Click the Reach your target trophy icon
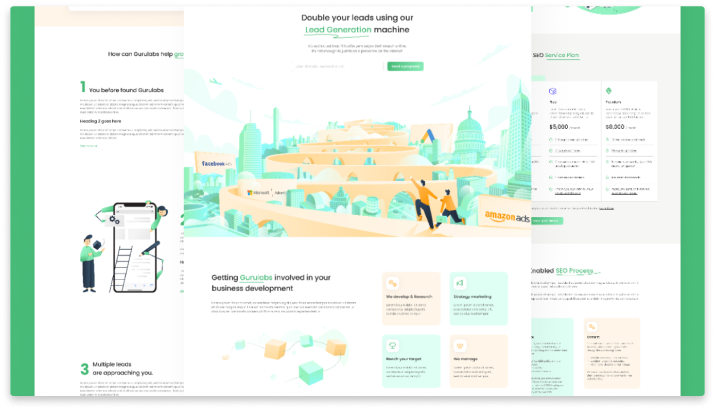The image size is (715, 410). 394,345
